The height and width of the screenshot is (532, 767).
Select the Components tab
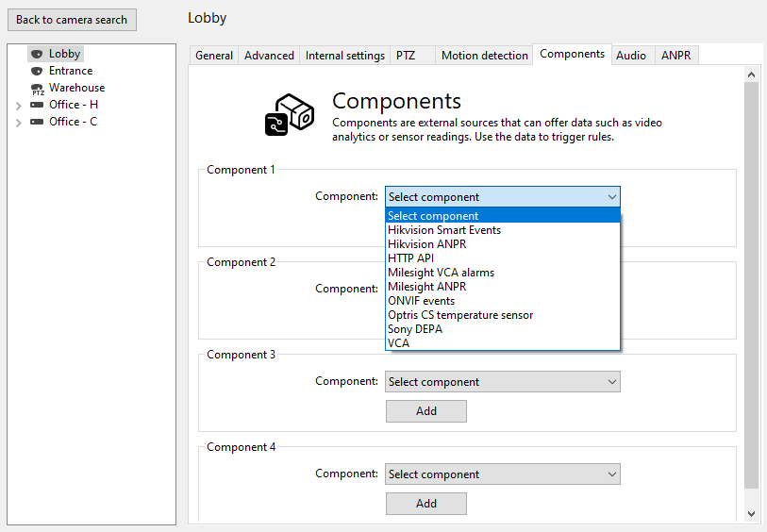pos(572,54)
